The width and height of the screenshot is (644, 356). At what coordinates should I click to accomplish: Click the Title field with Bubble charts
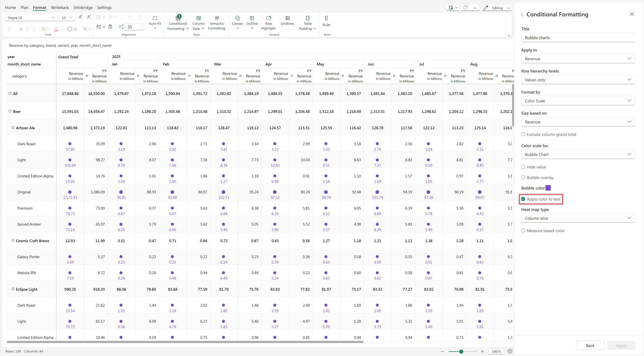(x=578, y=38)
